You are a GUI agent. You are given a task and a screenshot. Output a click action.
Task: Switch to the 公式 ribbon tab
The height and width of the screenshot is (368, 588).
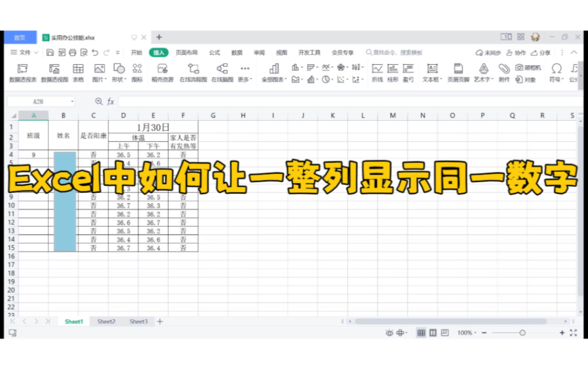click(x=214, y=53)
